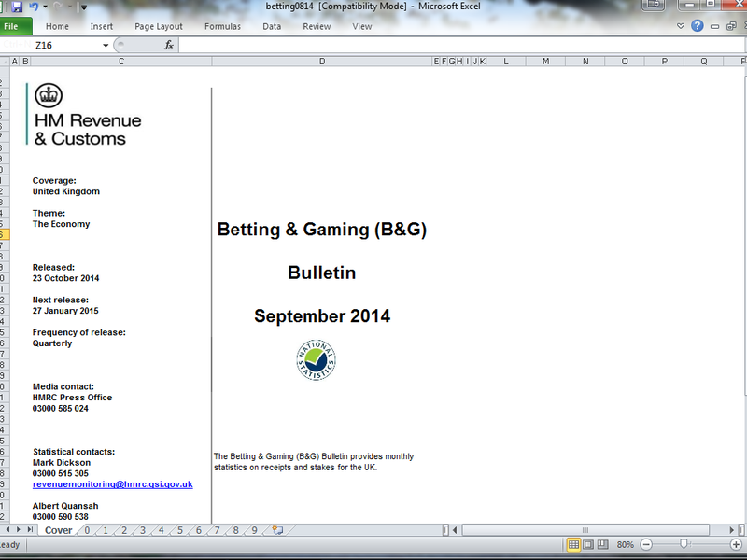Click the Zoom In plus button
This screenshot has height=560, width=747.
coord(737,544)
